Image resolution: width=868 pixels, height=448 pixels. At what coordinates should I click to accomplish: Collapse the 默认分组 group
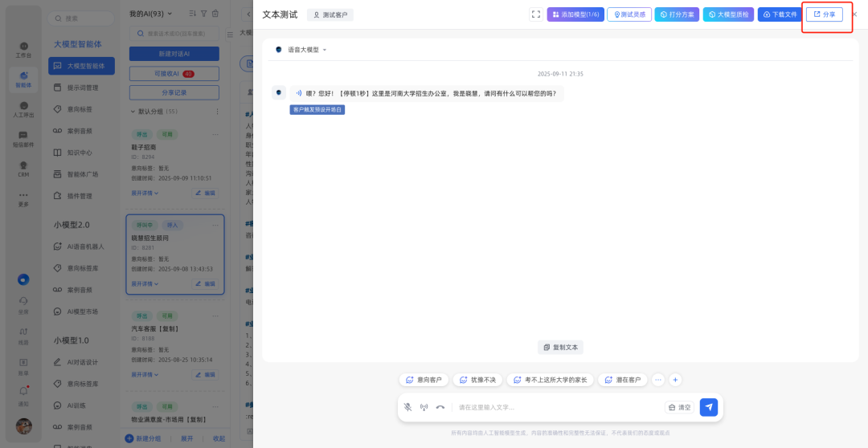pyautogui.click(x=133, y=112)
